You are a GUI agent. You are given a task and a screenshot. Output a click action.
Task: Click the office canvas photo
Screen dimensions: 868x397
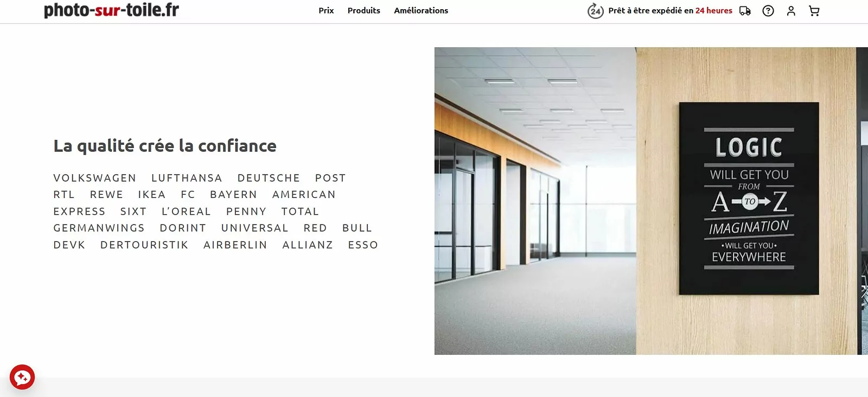(x=651, y=201)
